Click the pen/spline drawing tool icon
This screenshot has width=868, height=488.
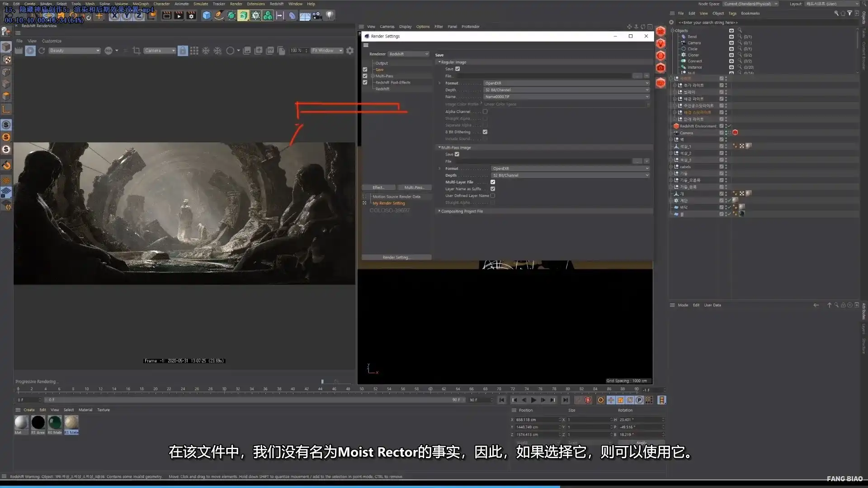219,15
